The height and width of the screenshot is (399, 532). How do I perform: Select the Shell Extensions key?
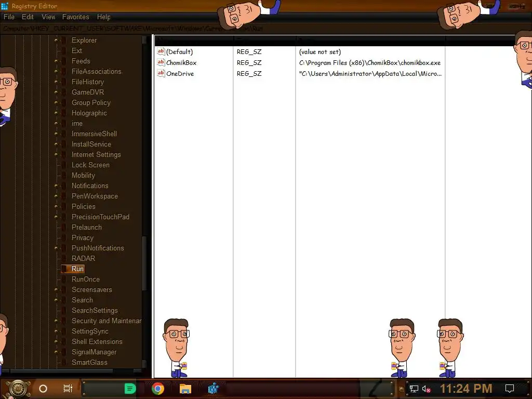point(97,342)
